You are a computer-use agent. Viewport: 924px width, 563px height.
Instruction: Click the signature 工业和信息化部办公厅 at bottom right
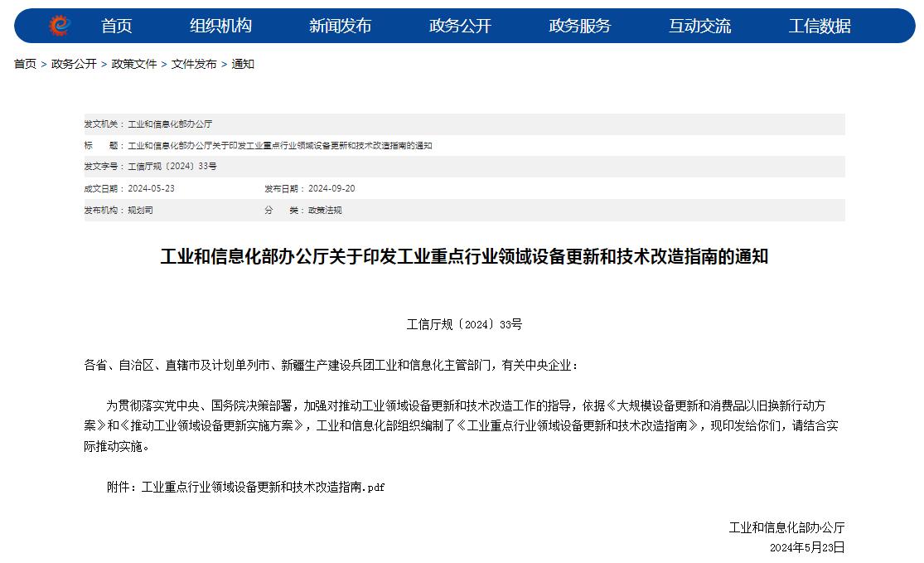point(786,527)
